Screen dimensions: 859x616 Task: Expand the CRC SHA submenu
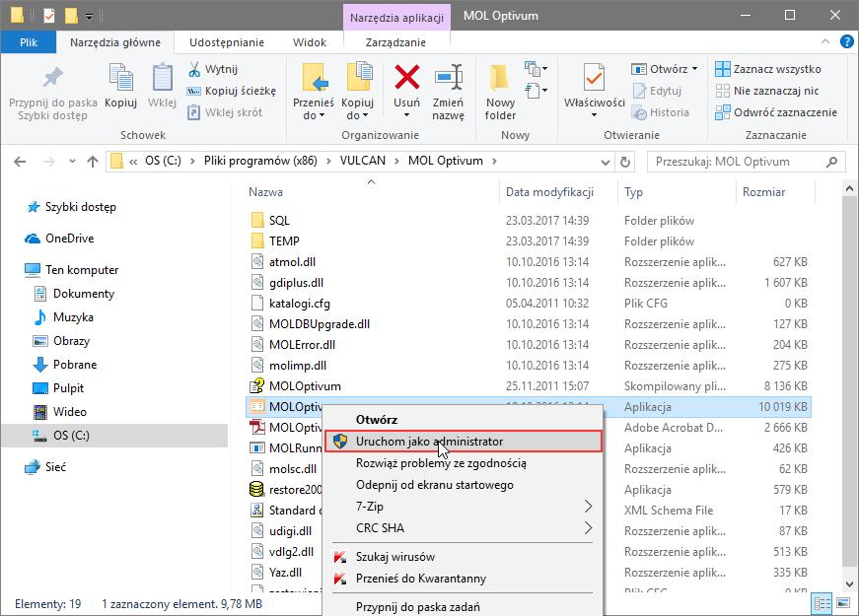coord(589,528)
